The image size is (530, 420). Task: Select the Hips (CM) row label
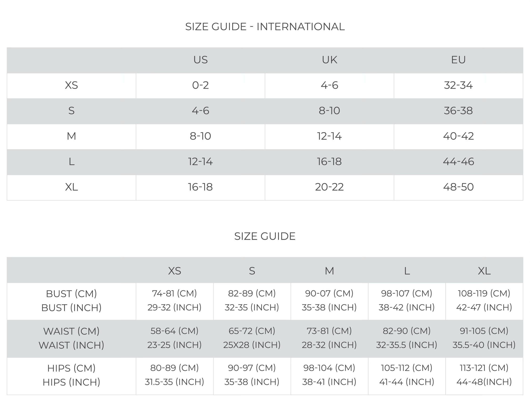[x=71, y=368]
